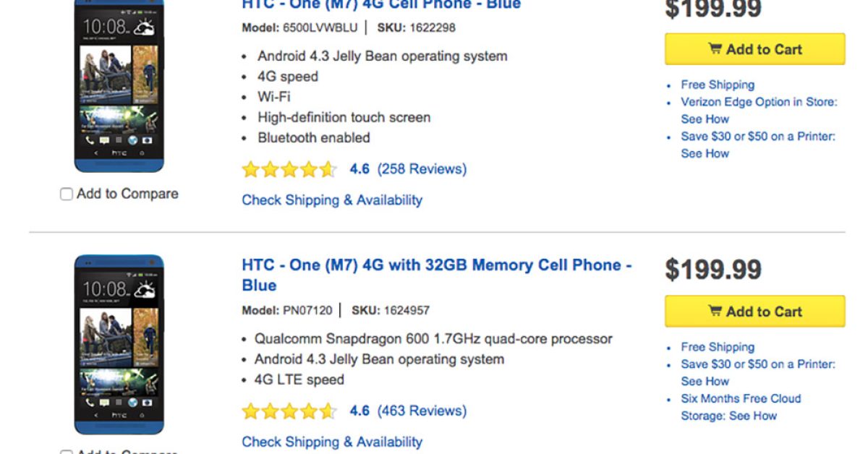Click the star rating next to 463 Reviews
Image resolution: width=868 pixels, height=454 pixels.
[289, 411]
